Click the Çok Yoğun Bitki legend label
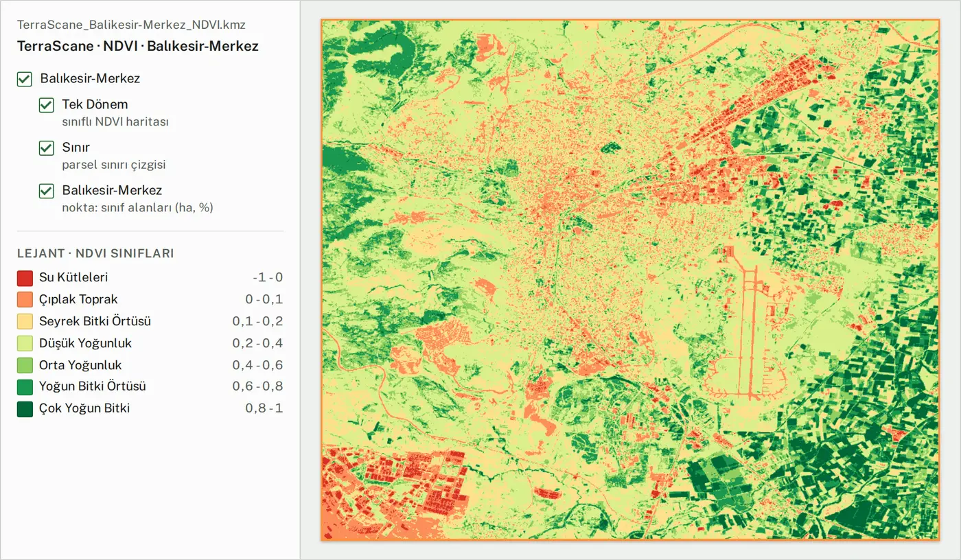Viewport: 961px width, 560px height. [84, 408]
